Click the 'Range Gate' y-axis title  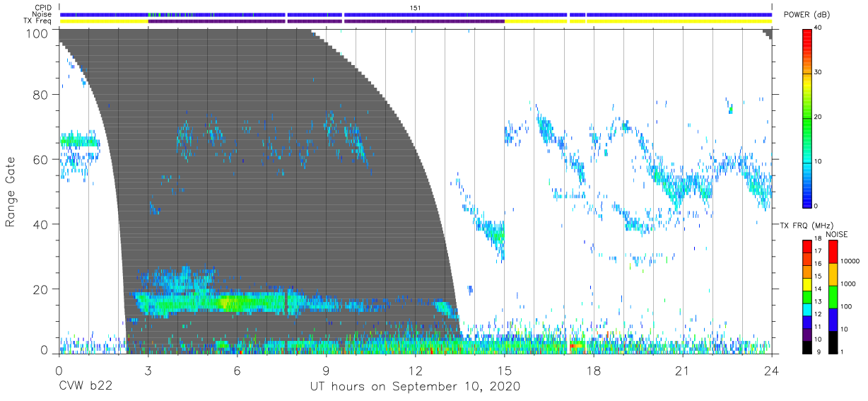[x=11, y=192]
